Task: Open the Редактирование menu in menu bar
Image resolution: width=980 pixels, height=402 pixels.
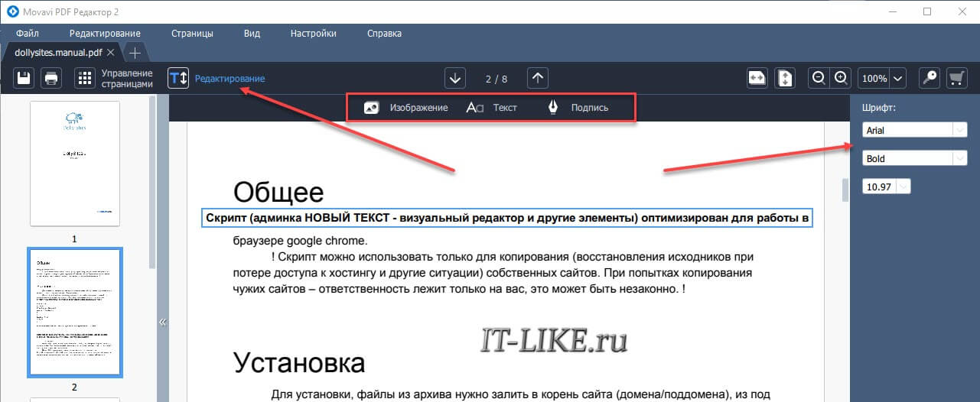Action: click(x=105, y=34)
